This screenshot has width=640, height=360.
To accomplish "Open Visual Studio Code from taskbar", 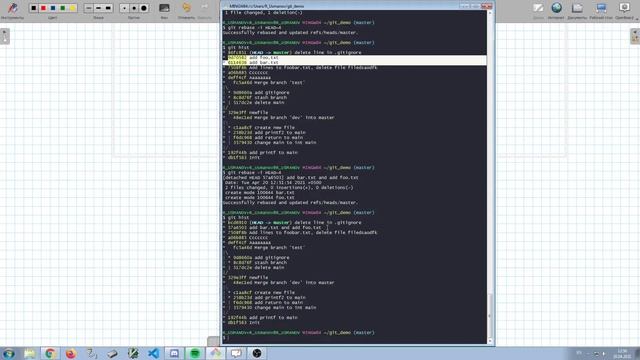I will click(x=153, y=353).
